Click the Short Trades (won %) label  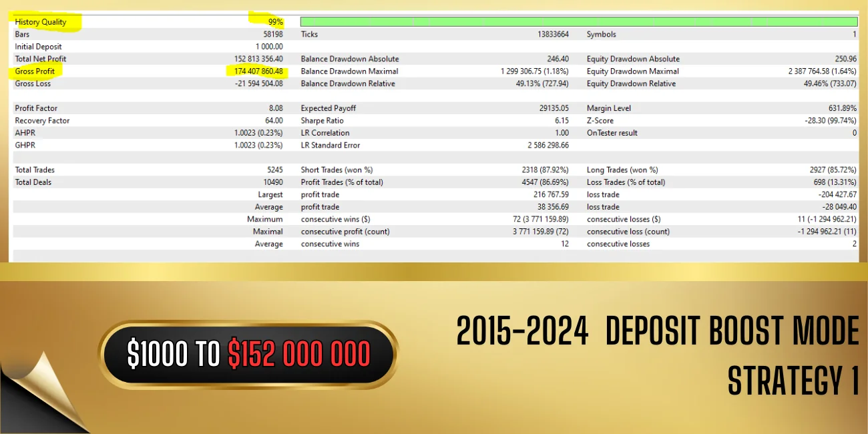pos(337,170)
